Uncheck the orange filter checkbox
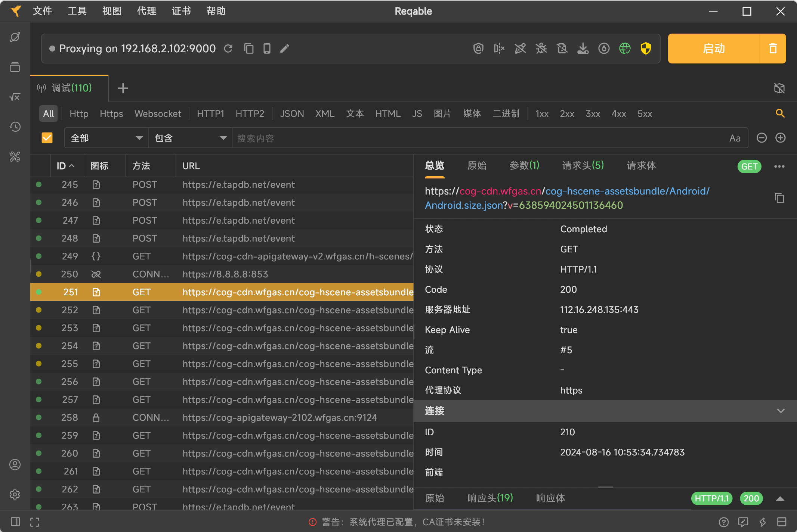 click(47, 138)
